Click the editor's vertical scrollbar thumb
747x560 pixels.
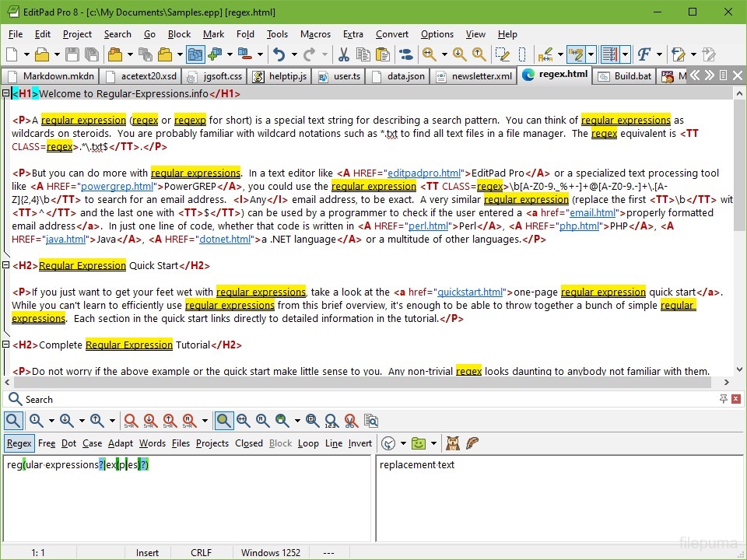coord(739,163)
